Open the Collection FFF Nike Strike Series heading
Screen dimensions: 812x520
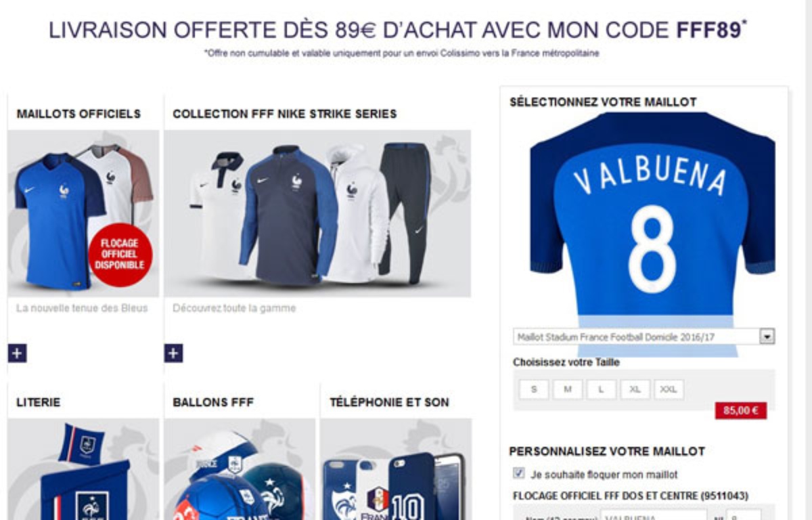click(285, 114)
